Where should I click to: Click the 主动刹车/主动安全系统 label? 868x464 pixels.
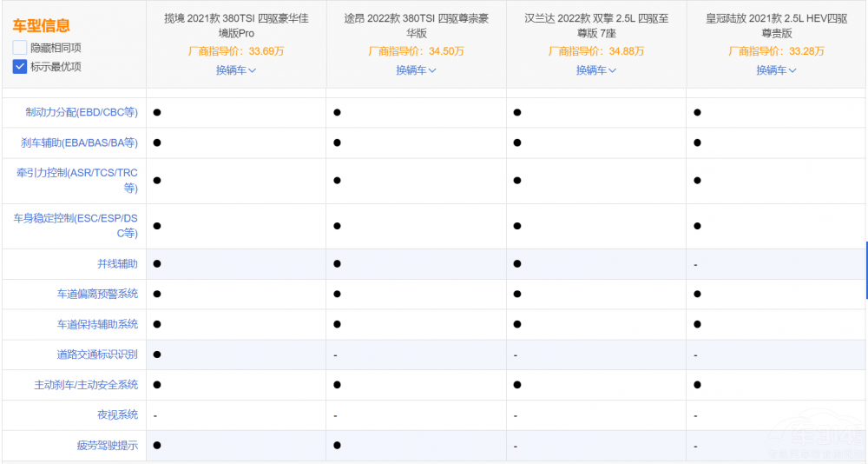point(86,385)
